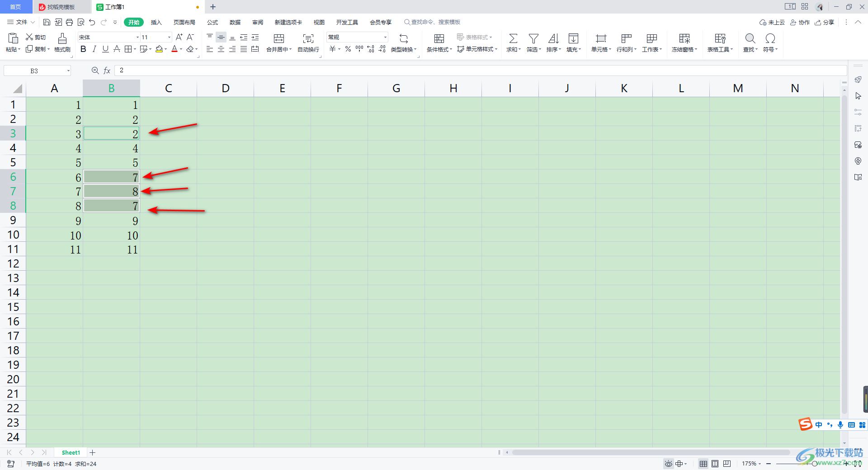Viewport: 868px width, 470px height.
Task: Open the number format dropdown (常规)
Action: [385, 37]
